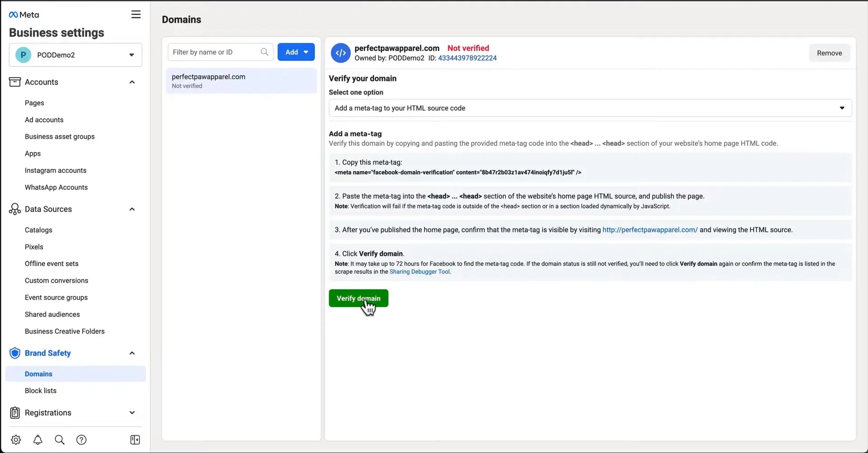
Task: Open Shared audiences
Action: 52,315
